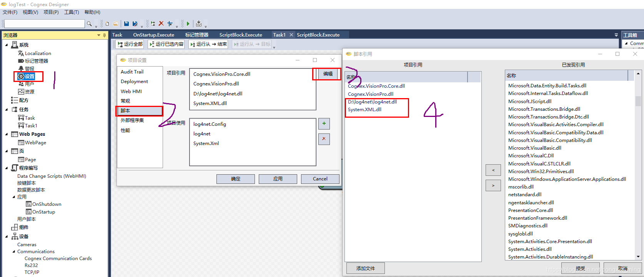Image resolution: width=644 pixels, height=277 pixels.
Task: Open 标记管理器 in the browser tree
Action: tap(33, 61)
